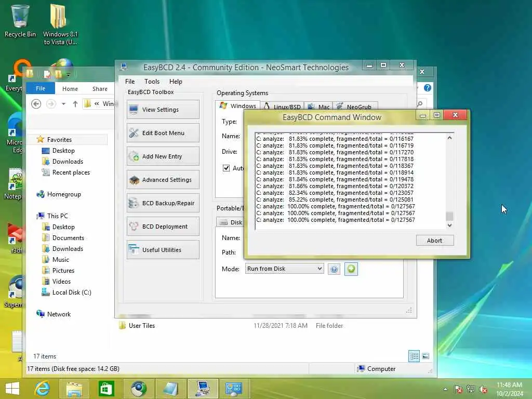The height and width of the screenshot is (399, 532).
Task: Open Share tab in Explorer ribbon
Action: coord(100,88)
